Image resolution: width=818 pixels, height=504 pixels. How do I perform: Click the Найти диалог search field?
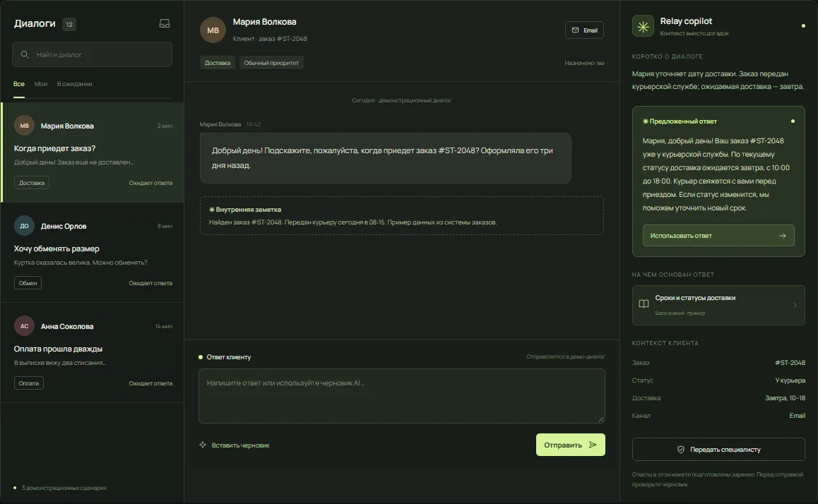(93, 54)
